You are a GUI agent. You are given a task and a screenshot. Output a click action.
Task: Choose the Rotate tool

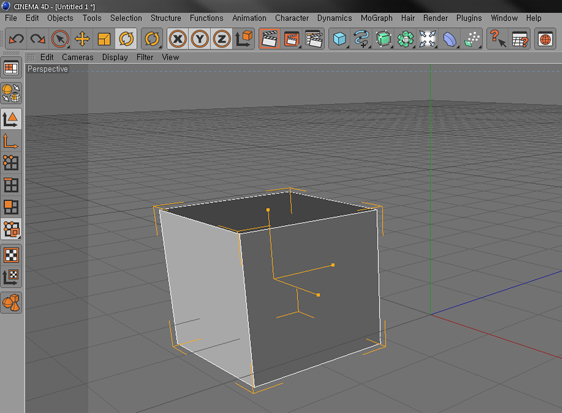click(x=126, y=39)
